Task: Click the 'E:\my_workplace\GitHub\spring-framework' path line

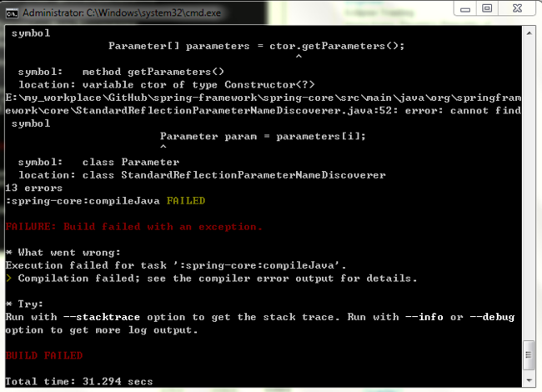Action: click(263, 98)
